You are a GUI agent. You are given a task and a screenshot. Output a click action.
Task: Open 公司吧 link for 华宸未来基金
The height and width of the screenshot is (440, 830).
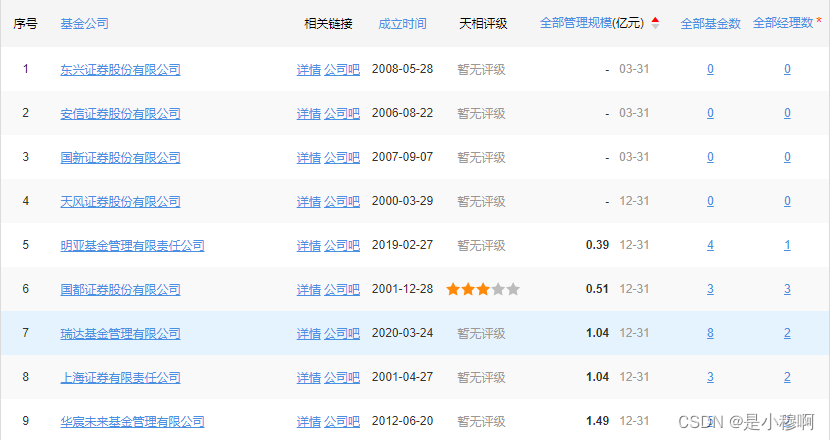coord(342,421)
